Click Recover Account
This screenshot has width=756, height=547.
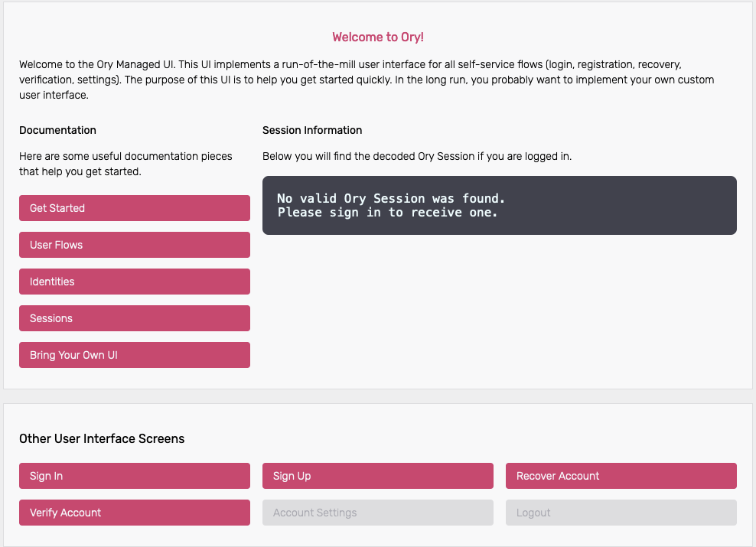tap(621, 475)
